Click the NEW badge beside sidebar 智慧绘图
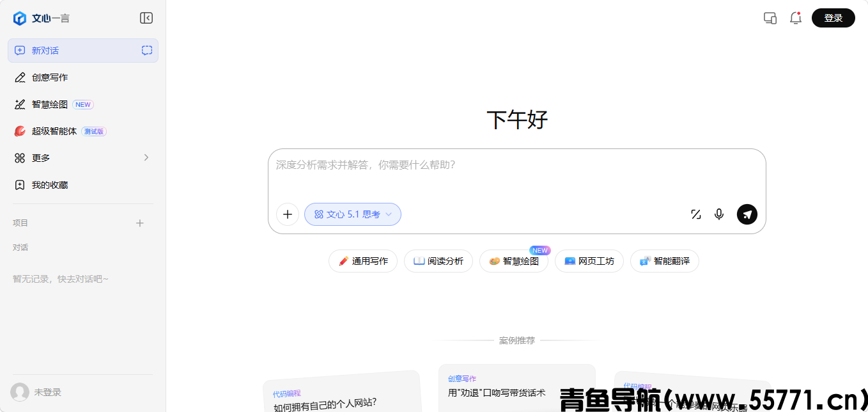This screenshot has height=412, width=868. click(83, 104)
